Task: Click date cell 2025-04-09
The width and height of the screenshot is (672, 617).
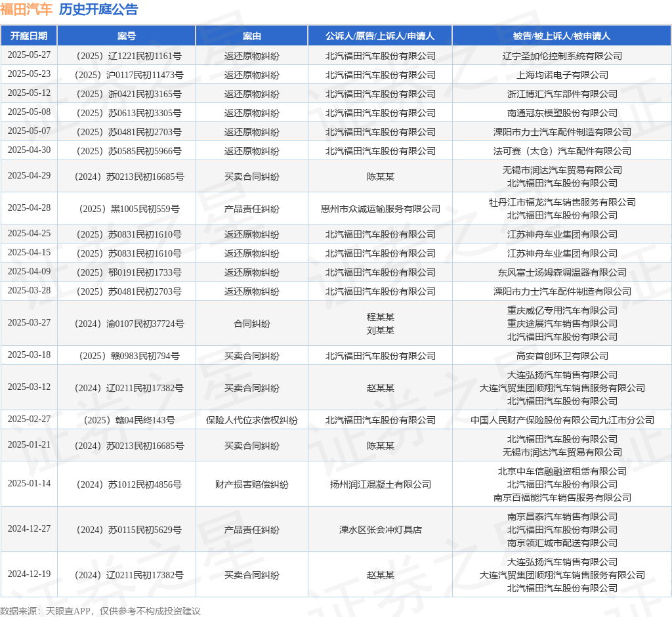Action: point(29,271)
